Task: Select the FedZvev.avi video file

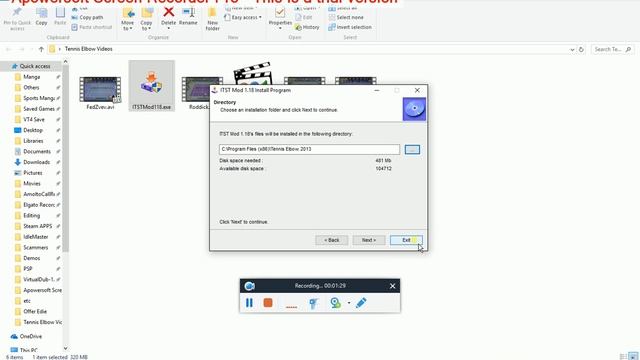Action: coord(100,93)
